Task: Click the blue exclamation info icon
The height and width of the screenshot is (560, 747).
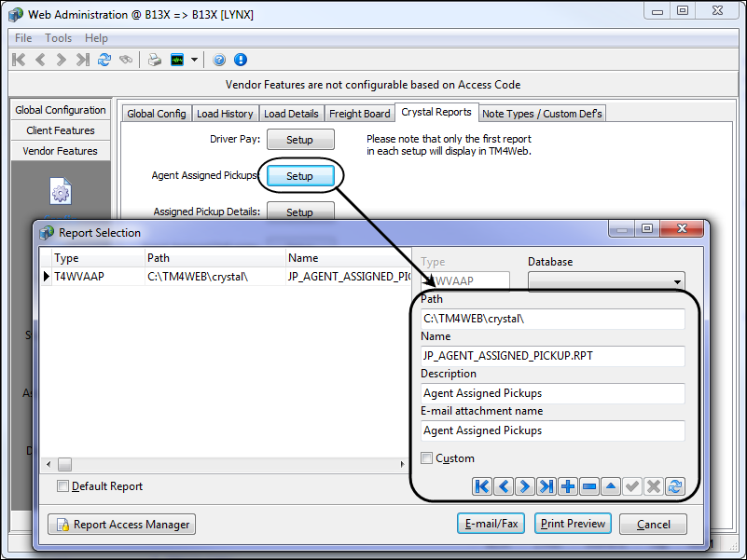Action: pyautogui.click(x=241, y=60)
